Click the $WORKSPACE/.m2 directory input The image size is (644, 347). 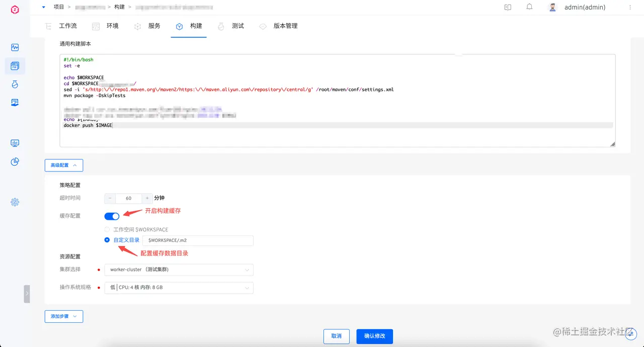pyautogui.click(x=198, y=240)
